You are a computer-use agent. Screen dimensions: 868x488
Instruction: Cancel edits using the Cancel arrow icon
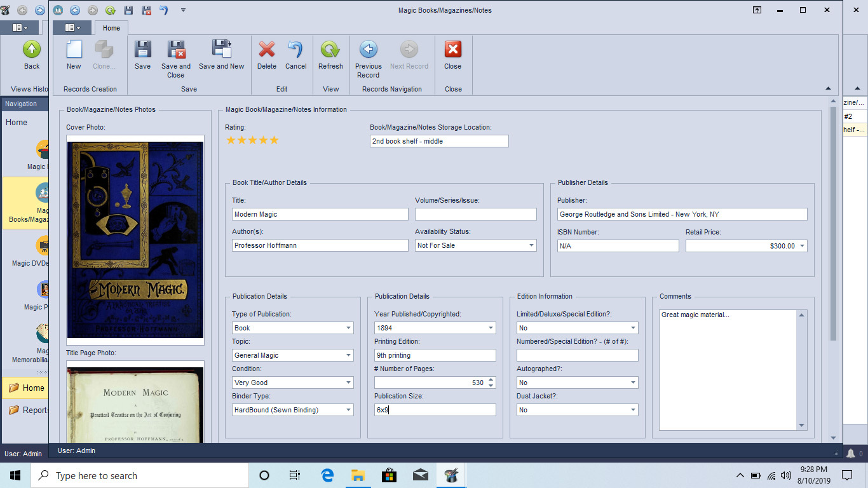tap(295, 50)
